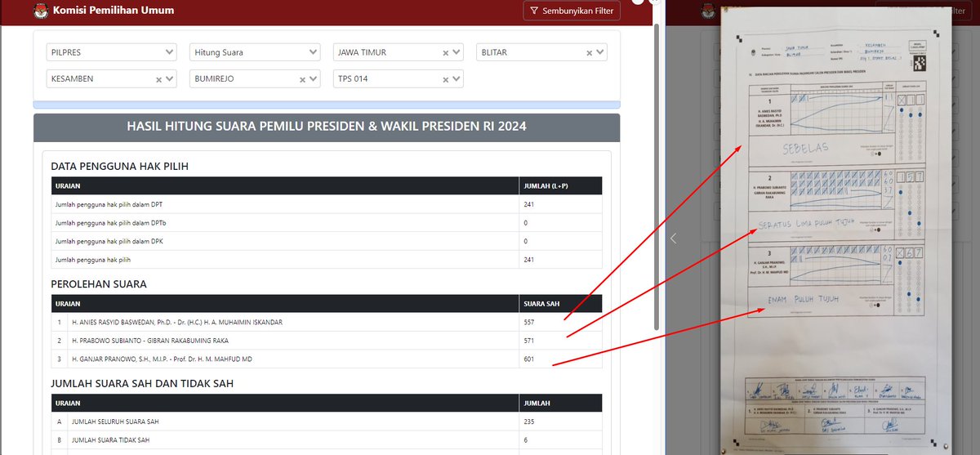Image resolution: width=980 pixels, height=455 pixels.
Task: Clear the TPS 014 selection
Action: pos(446,80)
